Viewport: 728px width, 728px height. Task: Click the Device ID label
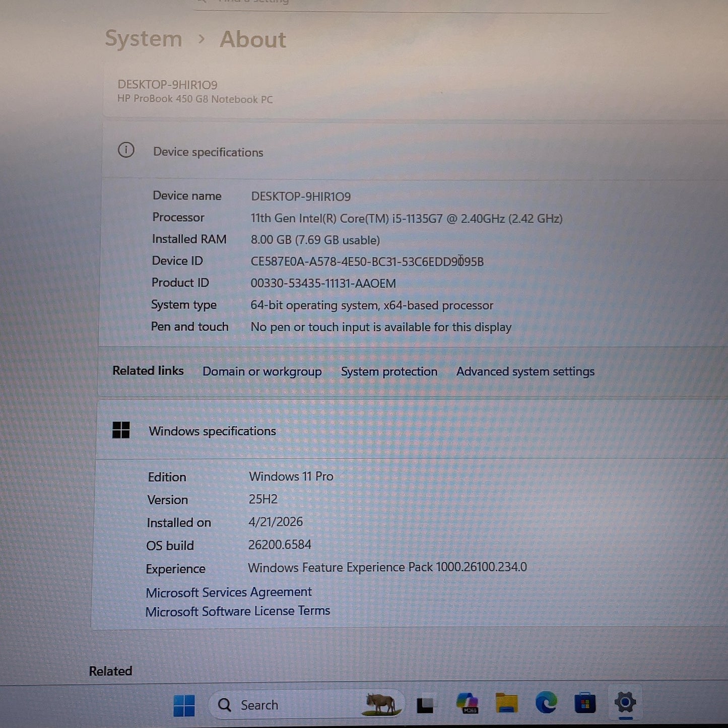[177, 260]
